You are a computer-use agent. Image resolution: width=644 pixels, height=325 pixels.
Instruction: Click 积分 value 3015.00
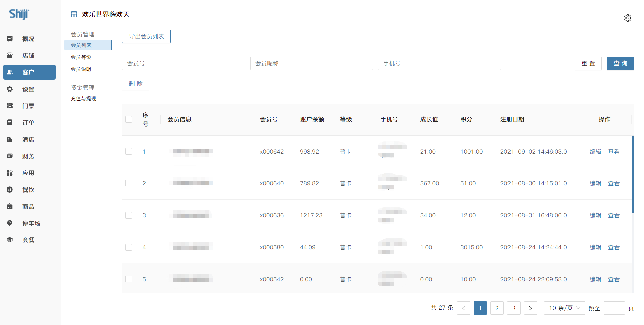pyautogui.click(x=471, y=247)
